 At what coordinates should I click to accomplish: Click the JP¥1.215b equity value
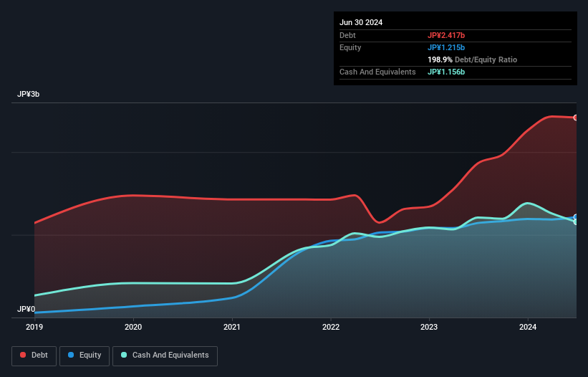click(446, 47)
